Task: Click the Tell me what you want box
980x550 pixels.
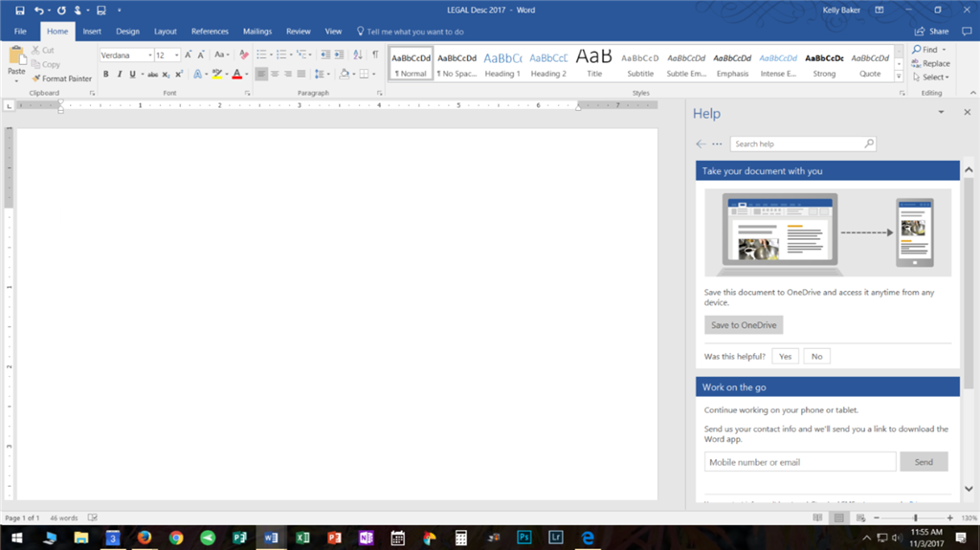Action: [x=410, y=32]
